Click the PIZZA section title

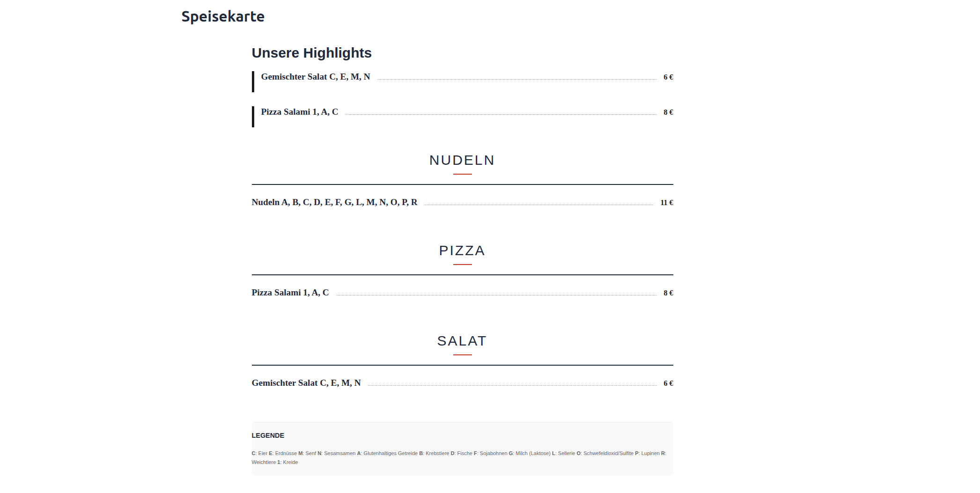pyautogui.click(x=462, y=250)
